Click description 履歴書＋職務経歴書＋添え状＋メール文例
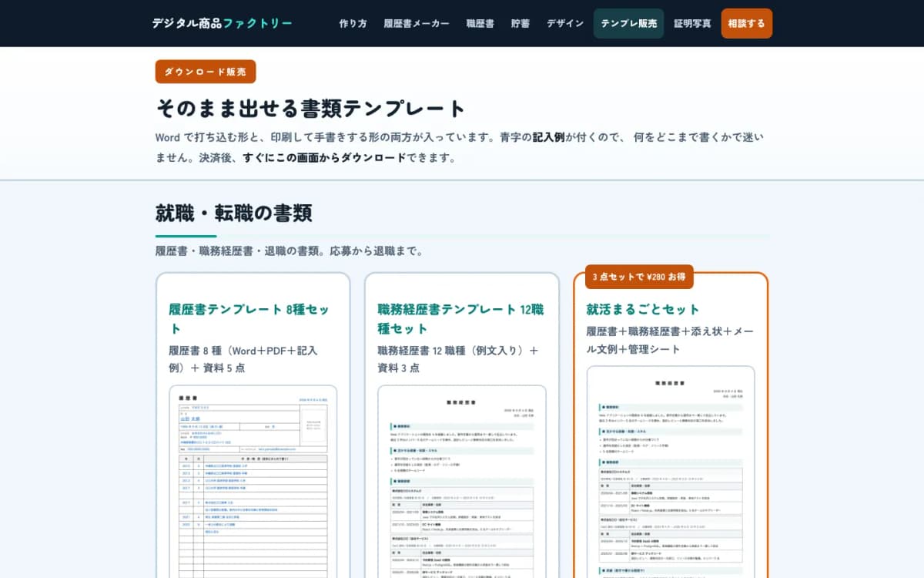Image resolution: width=924 pixels, height=578 pixels. tap(670, 340)
